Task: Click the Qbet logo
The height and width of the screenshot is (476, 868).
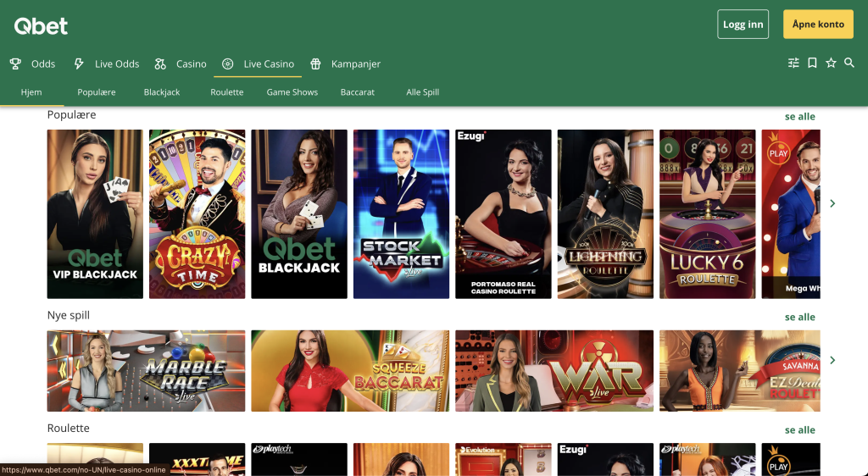Action: coord(41,25)
